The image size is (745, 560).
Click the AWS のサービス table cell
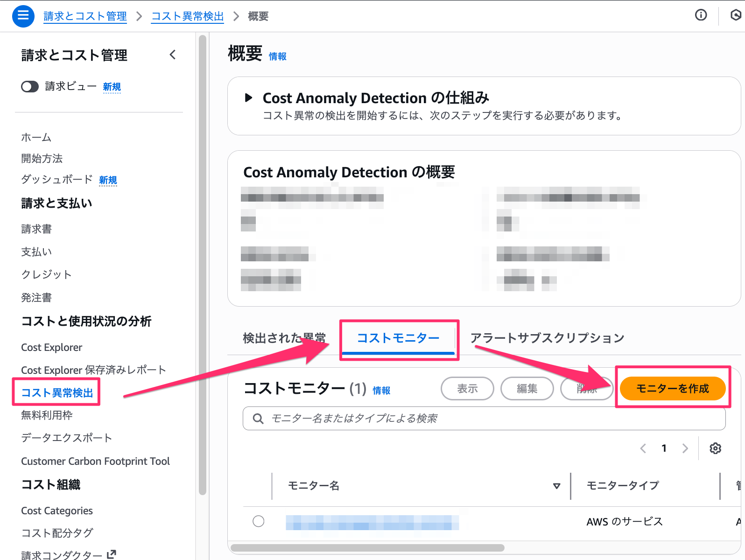tap(625, 522)
